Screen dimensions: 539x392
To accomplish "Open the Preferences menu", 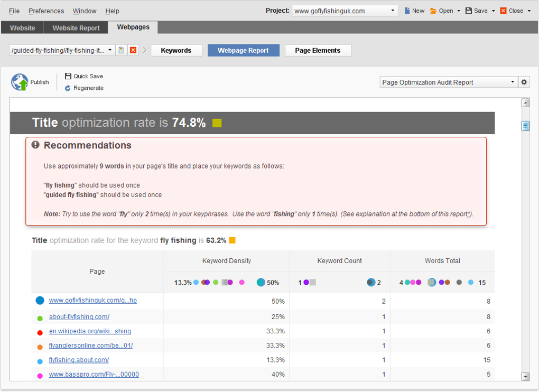I will click(46, 11).
